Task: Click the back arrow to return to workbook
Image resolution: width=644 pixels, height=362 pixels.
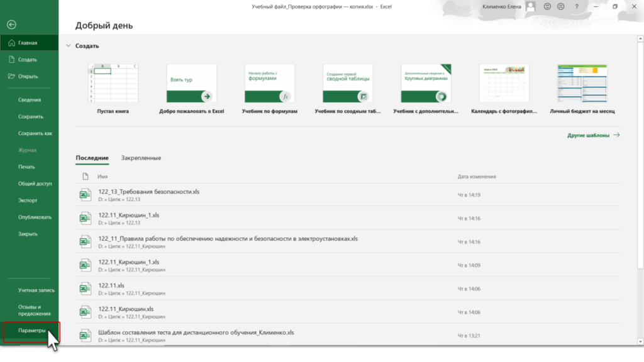Action: [x=11, y=25]
